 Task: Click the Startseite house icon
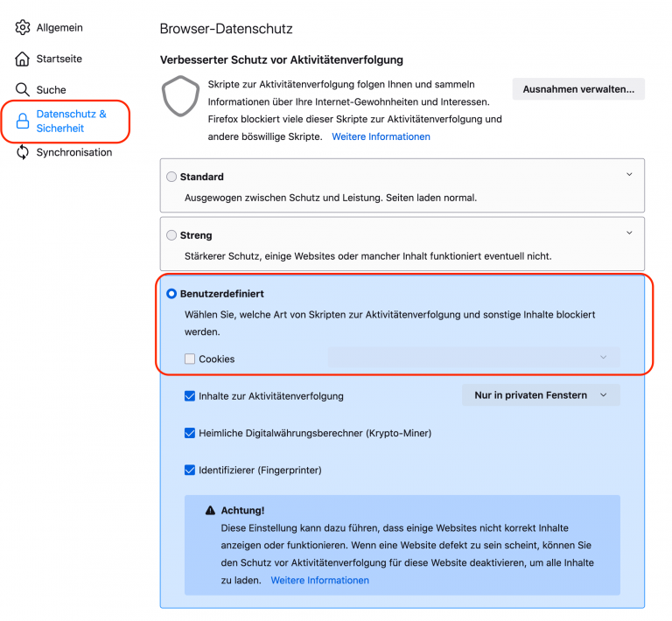point(23,59)
